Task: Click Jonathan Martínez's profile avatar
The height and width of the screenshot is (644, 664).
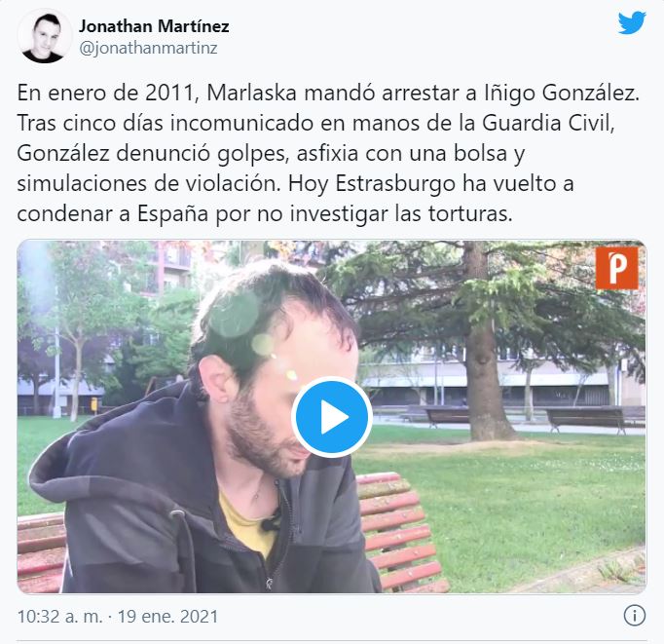Action: click(43, 37)
